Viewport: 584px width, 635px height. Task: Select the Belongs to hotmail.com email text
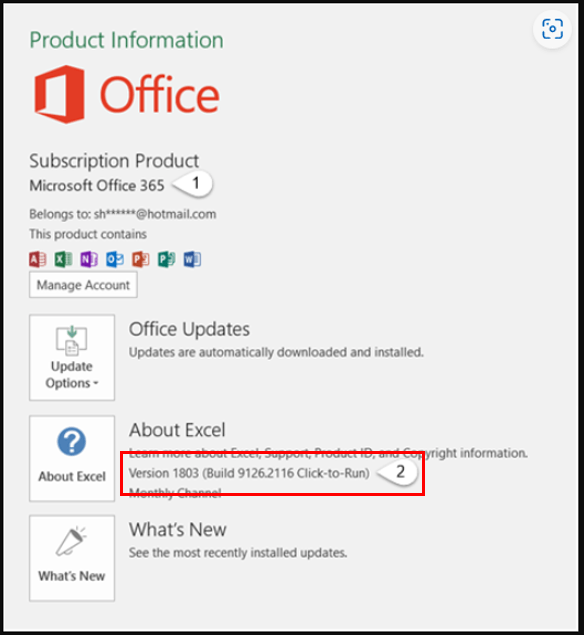(123, 214)
